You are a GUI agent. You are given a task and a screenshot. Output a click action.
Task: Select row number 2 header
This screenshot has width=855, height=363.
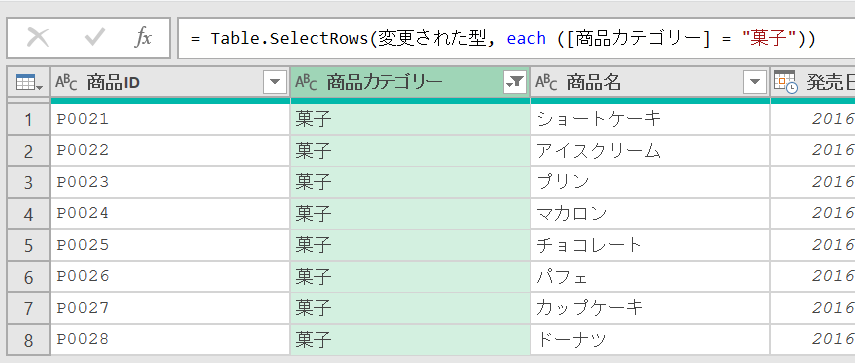click(28, 151)
